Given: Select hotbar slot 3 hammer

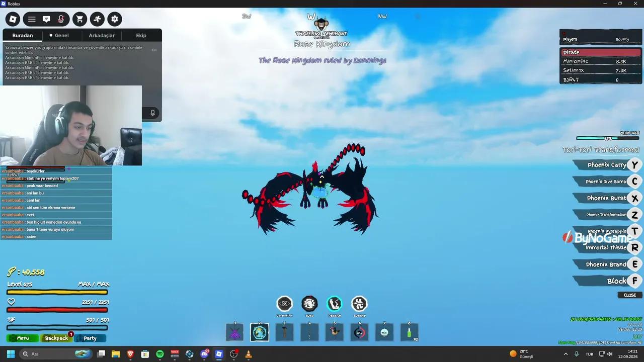Looking at the screenshot, I should [x=284, y=332].
